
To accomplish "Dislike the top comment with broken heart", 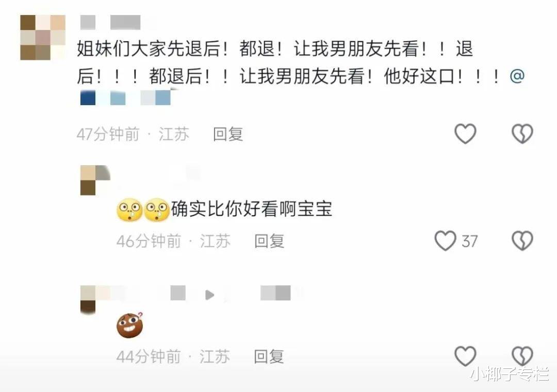I will pos(522,134).
